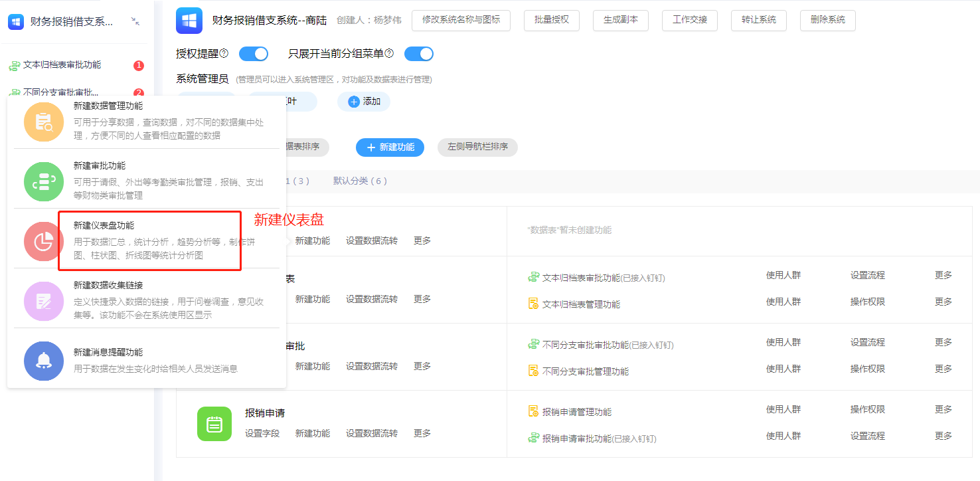Open 文本归档表管理功能 link
Image resolution: width=980 pixels, height=481 pixels.
[x=582, y=304]
